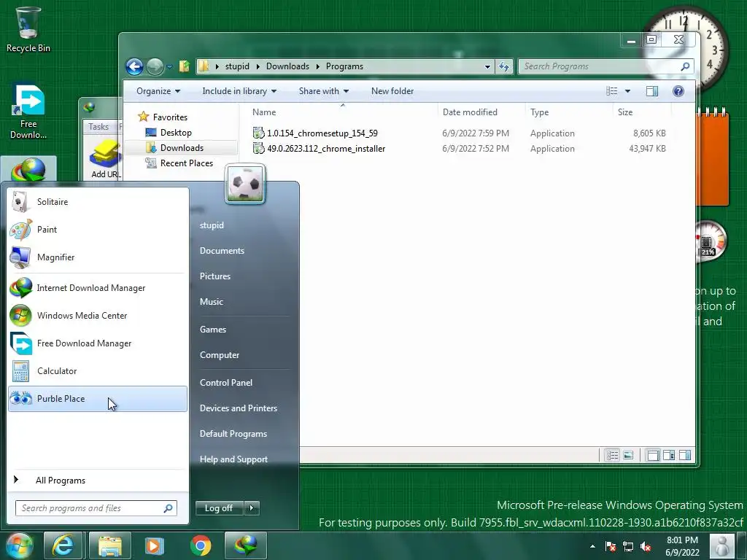Click the Log off button
Viewport: 747px width, 560px height.
click(x=219, y=508)
